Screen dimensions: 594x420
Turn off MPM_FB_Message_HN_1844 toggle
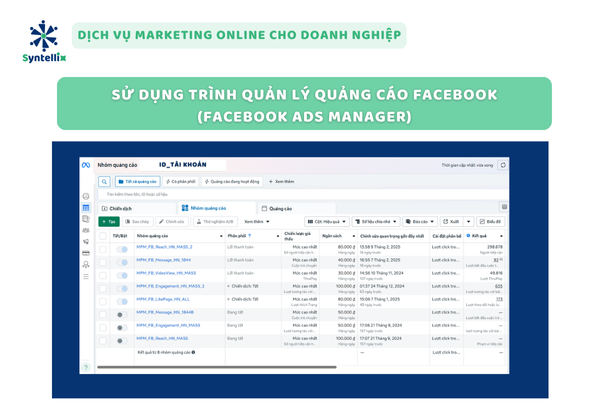pyautogui.click(x=122, y=262)
